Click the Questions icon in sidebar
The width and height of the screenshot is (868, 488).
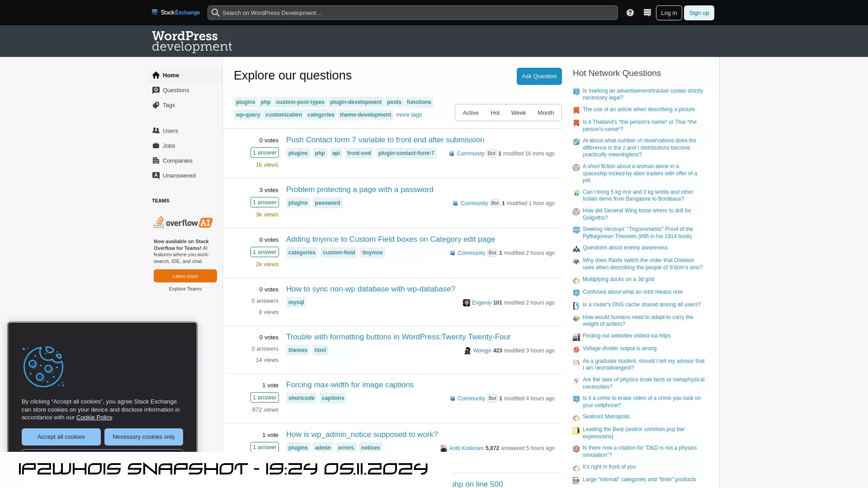pyautogui.click(x=156, y=90)
